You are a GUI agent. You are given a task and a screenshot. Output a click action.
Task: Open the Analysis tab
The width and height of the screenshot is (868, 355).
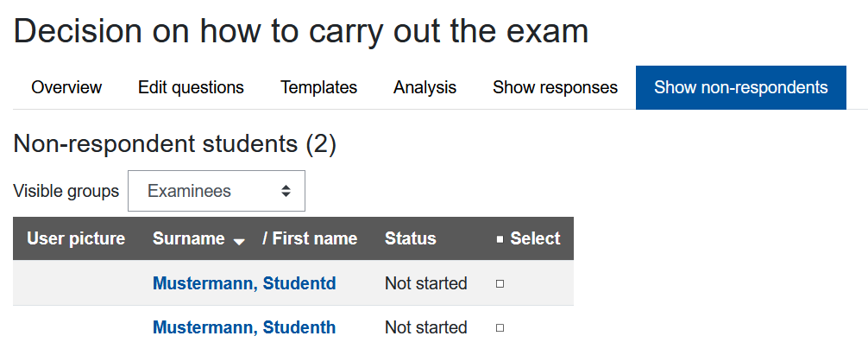425,87
